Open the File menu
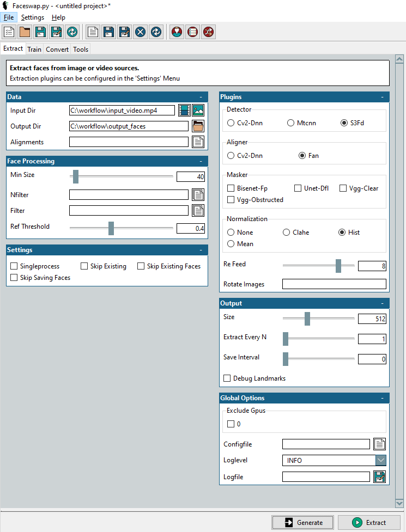This screenshot has width=406, height=532. 9,17
